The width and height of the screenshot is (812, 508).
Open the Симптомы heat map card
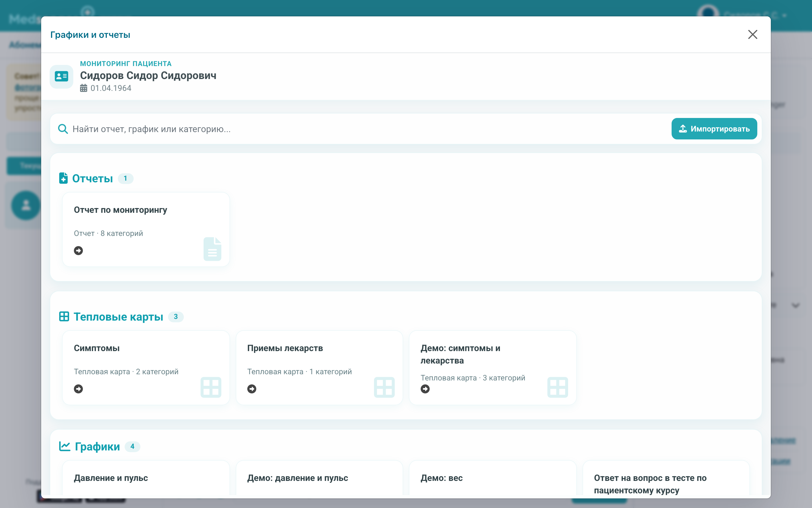click(146, 367)
